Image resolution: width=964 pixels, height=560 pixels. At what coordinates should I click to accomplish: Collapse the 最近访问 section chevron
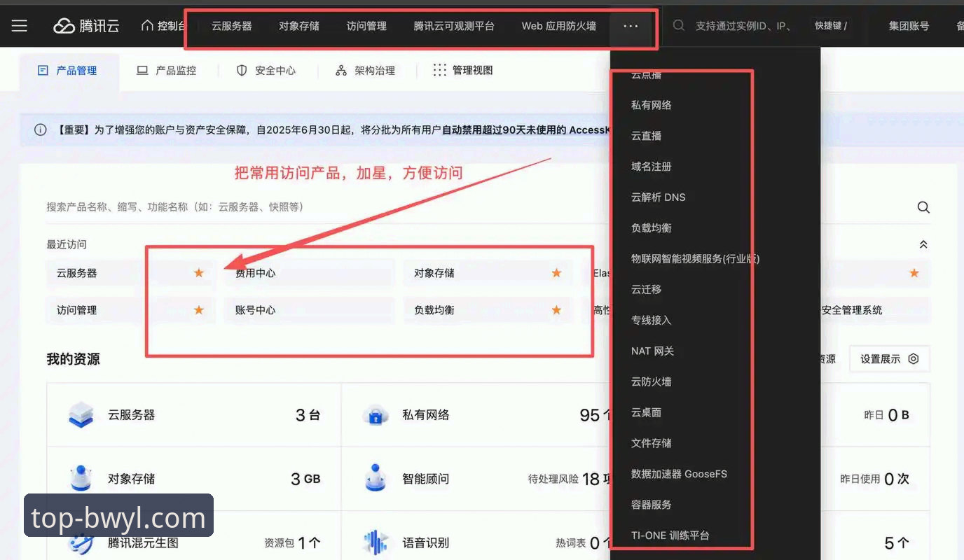click(x=923, y=244)
